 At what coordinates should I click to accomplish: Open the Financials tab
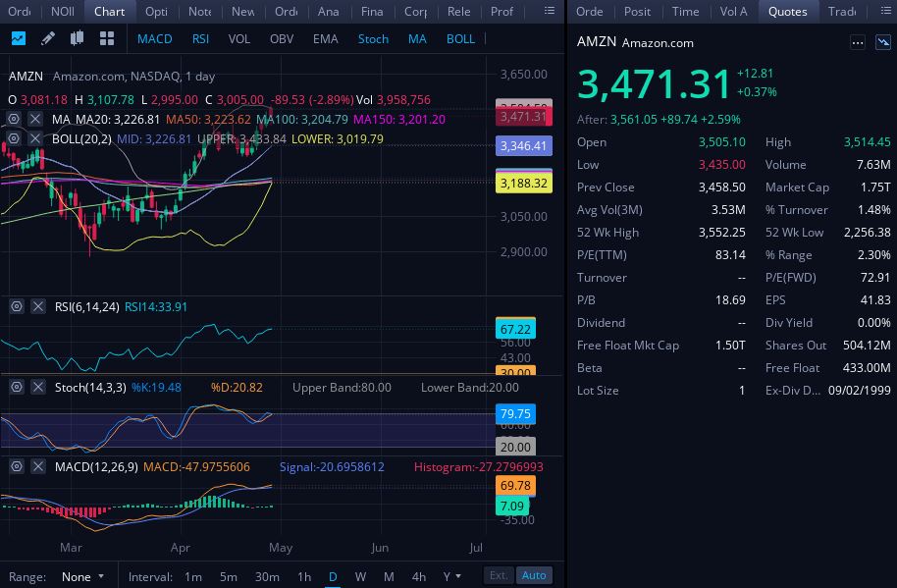tap(372, 12)
